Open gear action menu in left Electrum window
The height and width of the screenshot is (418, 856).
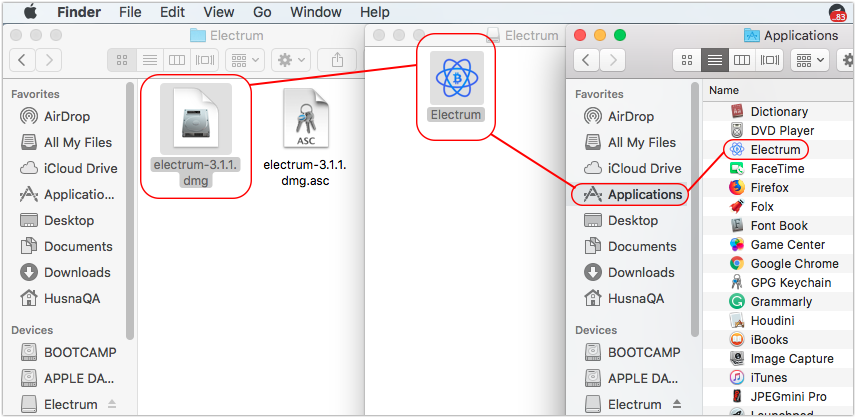(290, 59)
